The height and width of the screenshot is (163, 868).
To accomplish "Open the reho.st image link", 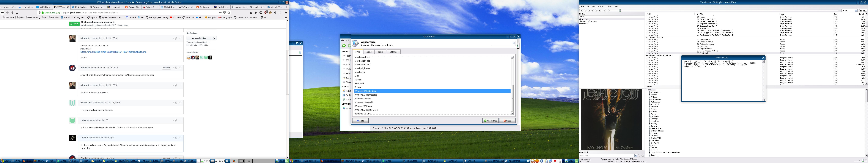I will click(113, 52).
